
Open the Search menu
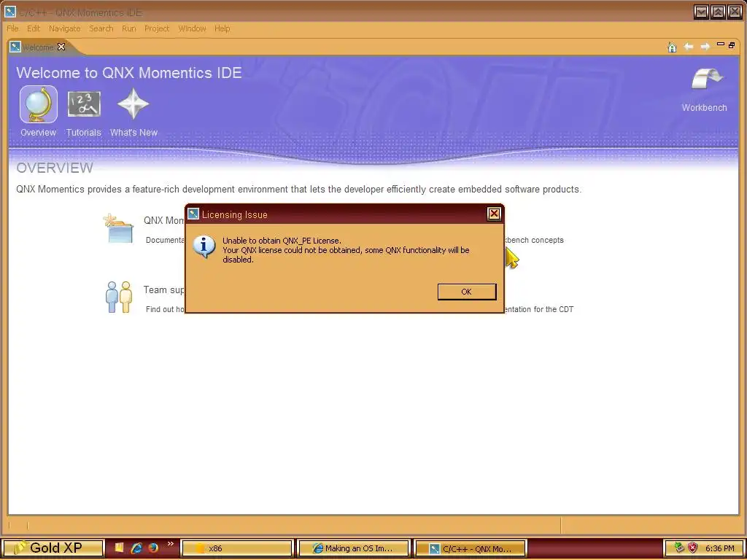coord(101,28)
